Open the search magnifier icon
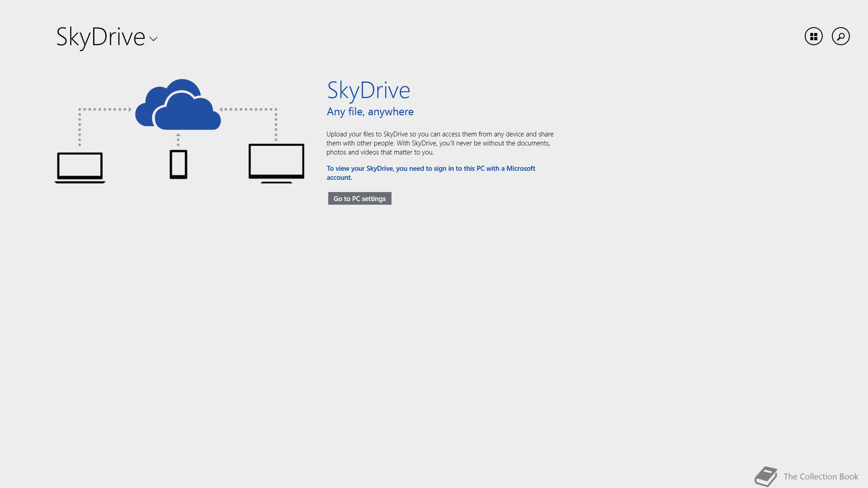This screenshot has width=868, height=488. 840,36
